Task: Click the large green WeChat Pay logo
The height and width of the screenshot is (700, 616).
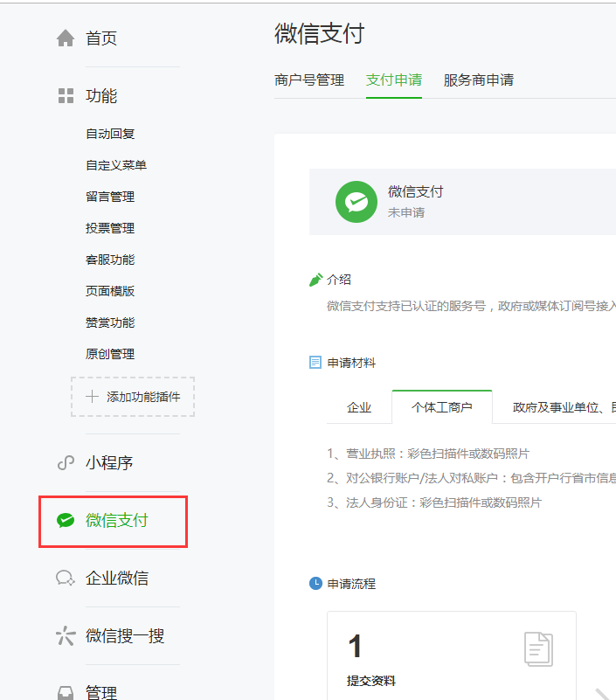Action: point(356,202)
